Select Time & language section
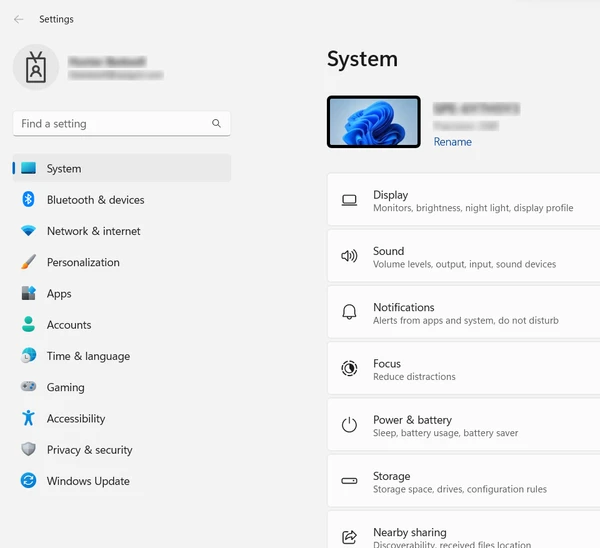The width and height of the screenshot is (600, 548). tap(87, 356)
